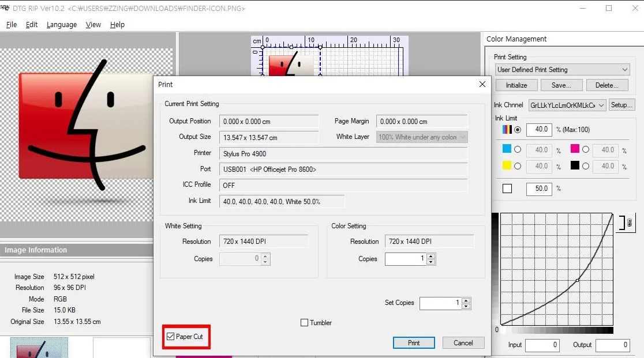Click the white ink swatch box

[507, 189]
